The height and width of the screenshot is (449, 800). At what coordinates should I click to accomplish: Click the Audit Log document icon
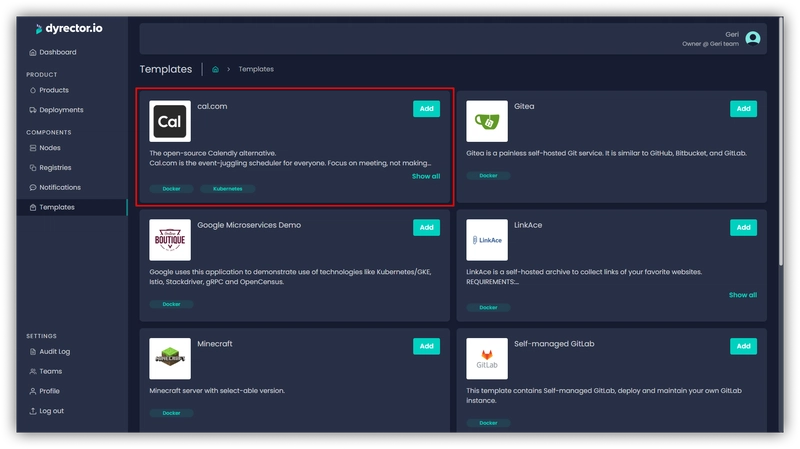click(33, 352)
